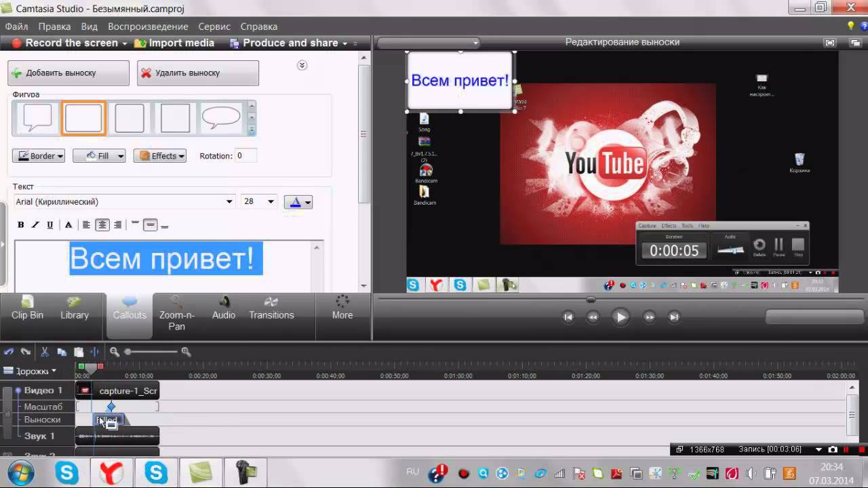Collapse callout options with double chevron
The image size is (868, 488).
point(302,65)
